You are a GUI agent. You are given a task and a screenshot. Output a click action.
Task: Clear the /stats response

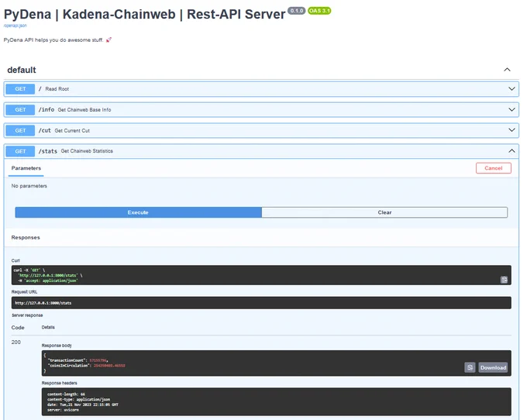coord(384,212)
